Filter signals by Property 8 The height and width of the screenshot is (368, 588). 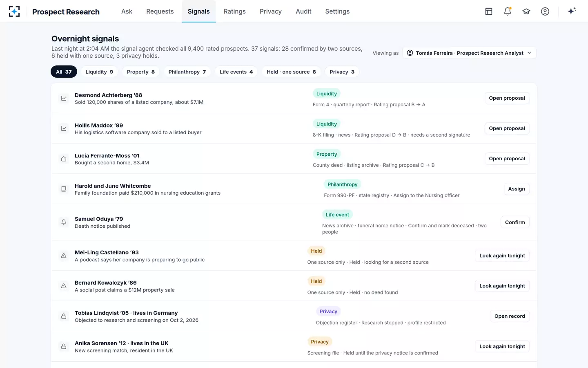(141, 72)
